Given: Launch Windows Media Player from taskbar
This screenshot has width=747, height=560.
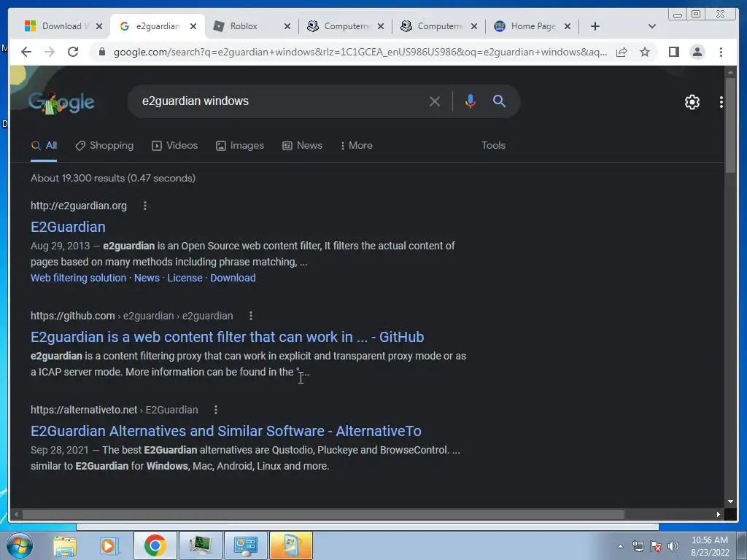Looking at the screenshot, I should (x=109, y=545).
